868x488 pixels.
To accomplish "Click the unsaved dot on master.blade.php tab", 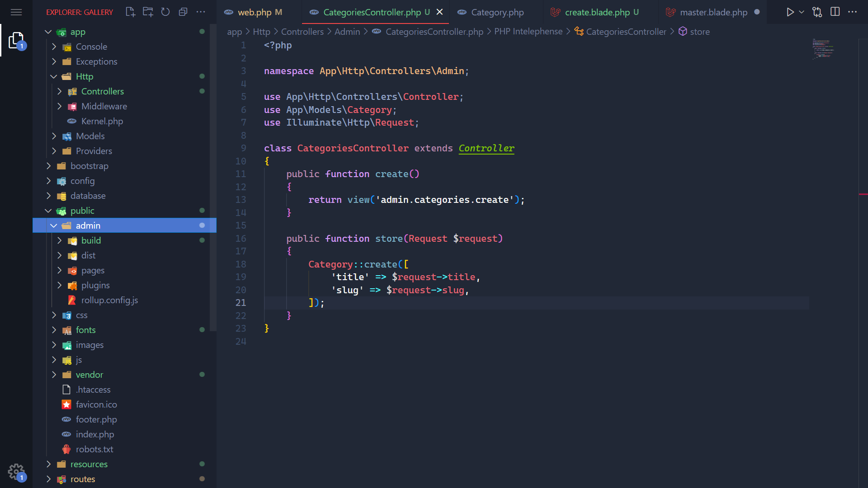I will click(757, 12).
